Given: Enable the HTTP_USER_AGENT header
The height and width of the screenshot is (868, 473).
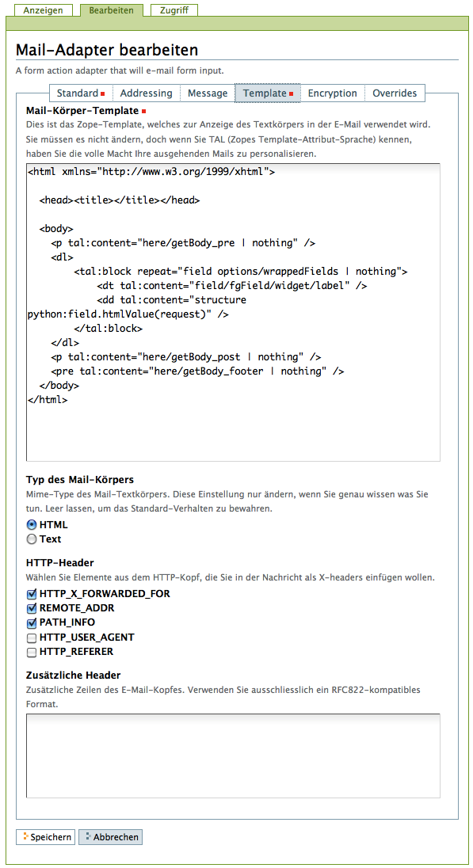Looking at the screenshot, I should [x=32, y=638].
